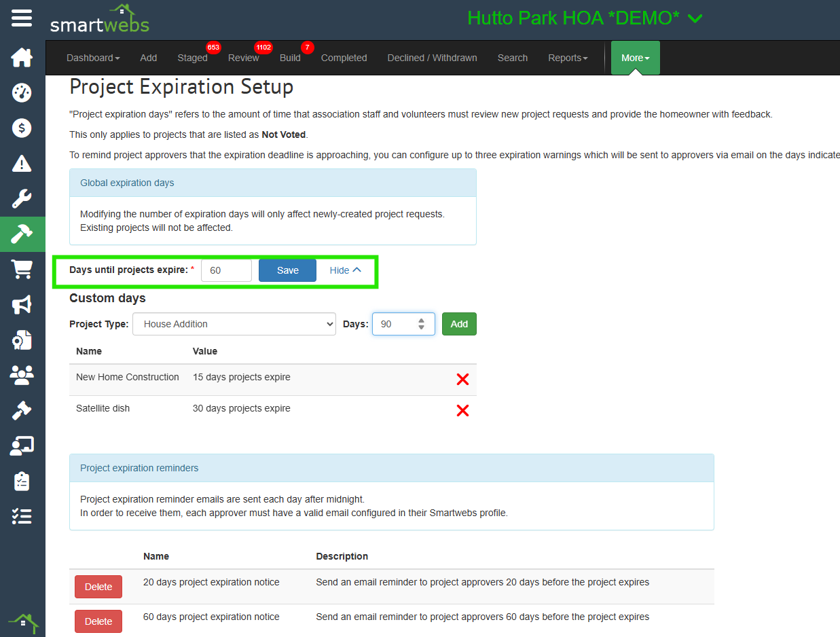The height and width of the screenshot is (637, 840).
Task: Open the dollar sign accounting icon
Action: pos(22,128)
